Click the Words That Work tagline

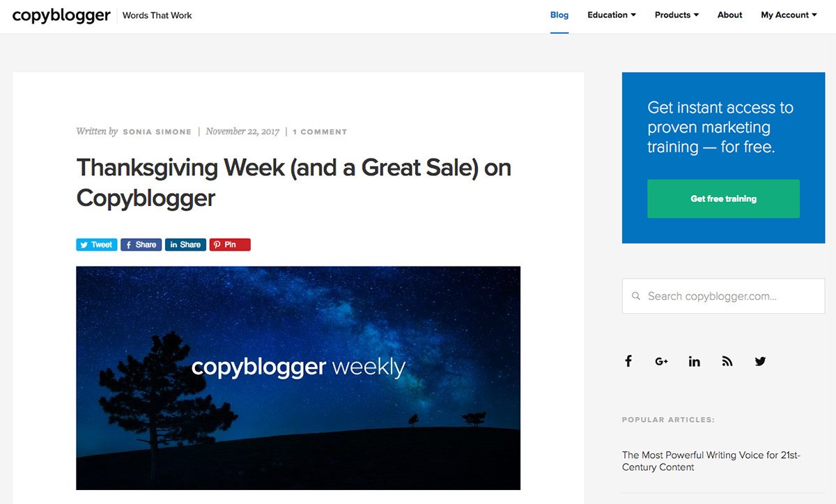(157, 15)
